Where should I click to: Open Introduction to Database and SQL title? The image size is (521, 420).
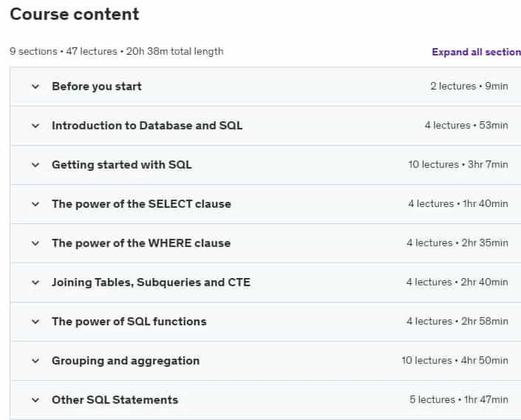(147, 126)
